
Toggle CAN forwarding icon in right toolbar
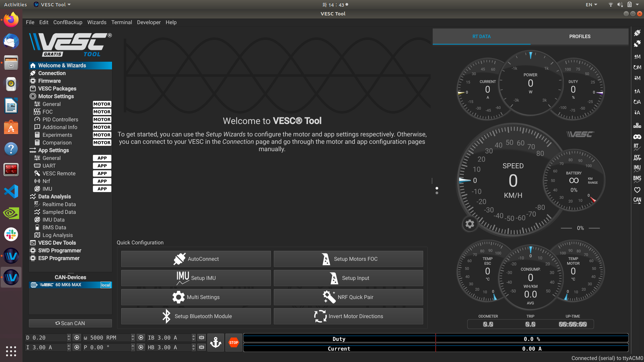(x=637, y=200)
